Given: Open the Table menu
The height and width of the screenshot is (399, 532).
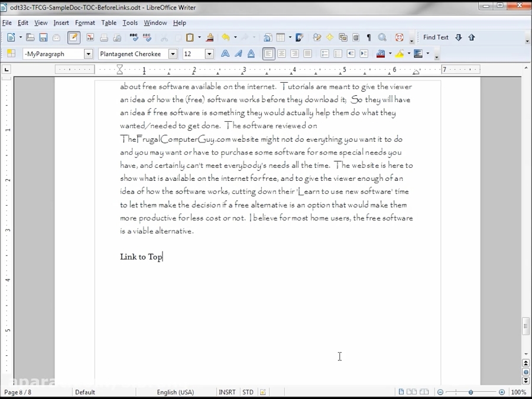Looking at the screenshot, I should [x=109, y=22].
